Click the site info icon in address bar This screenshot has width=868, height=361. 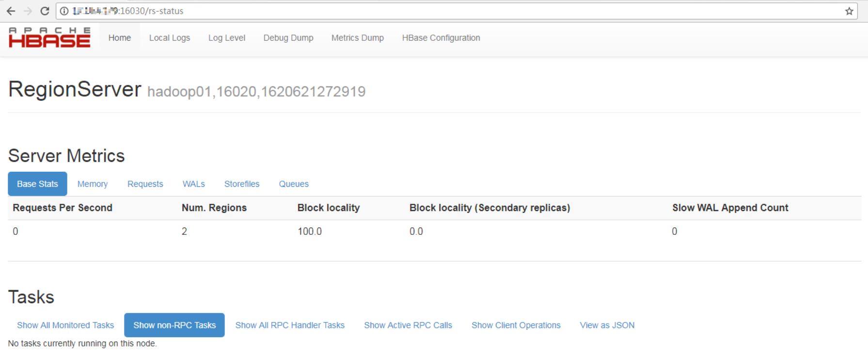(x=64, y=11)
